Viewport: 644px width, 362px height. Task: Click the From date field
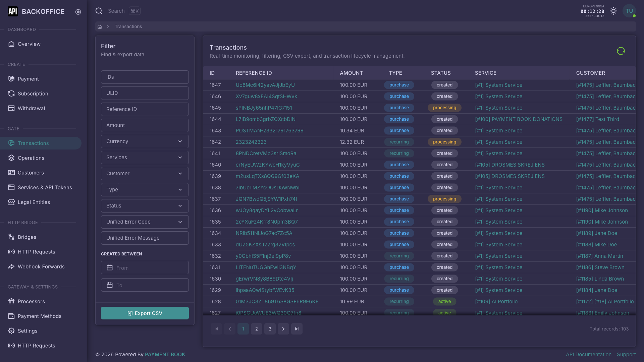(145, 268)
